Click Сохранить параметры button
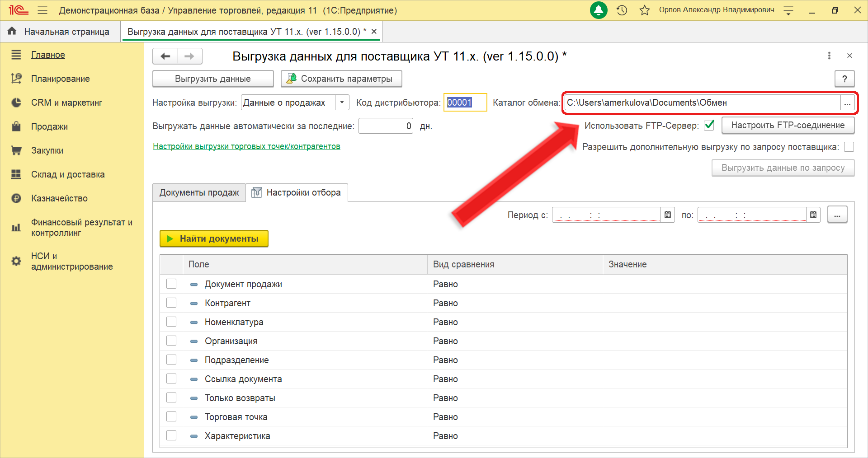Viewport: 868px width, 458px height. (x=341, y=79)
